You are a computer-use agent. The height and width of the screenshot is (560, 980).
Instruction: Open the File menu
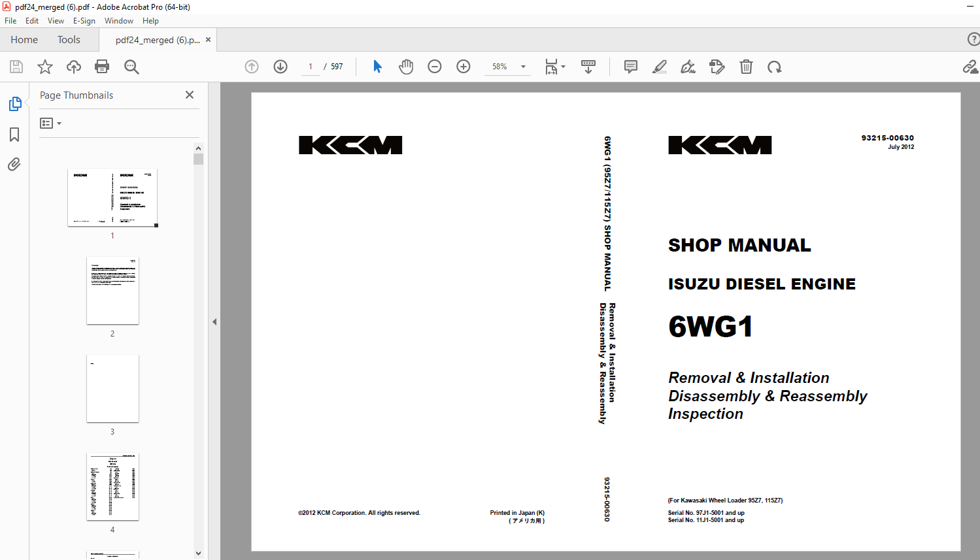click(10, 21)
